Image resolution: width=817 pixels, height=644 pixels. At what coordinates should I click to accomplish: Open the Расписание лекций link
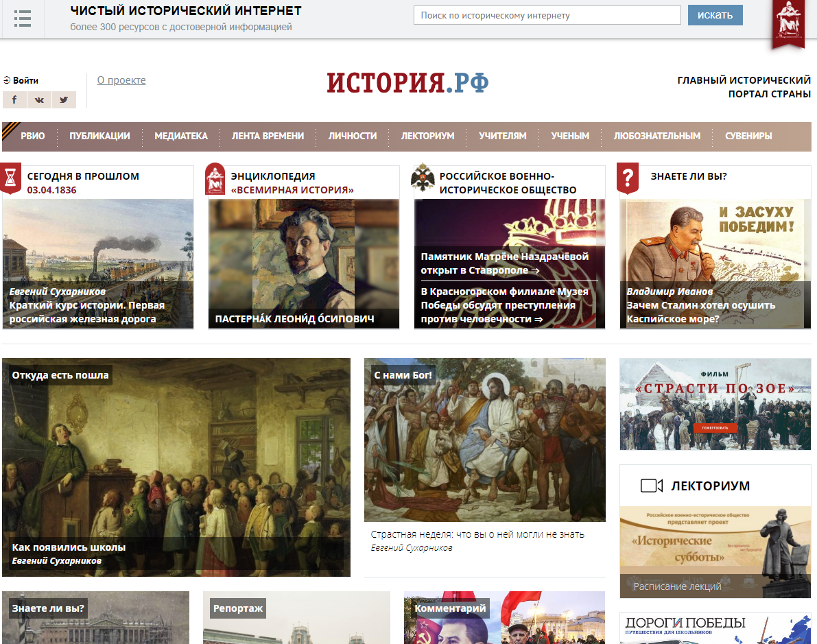click(677, 586)
